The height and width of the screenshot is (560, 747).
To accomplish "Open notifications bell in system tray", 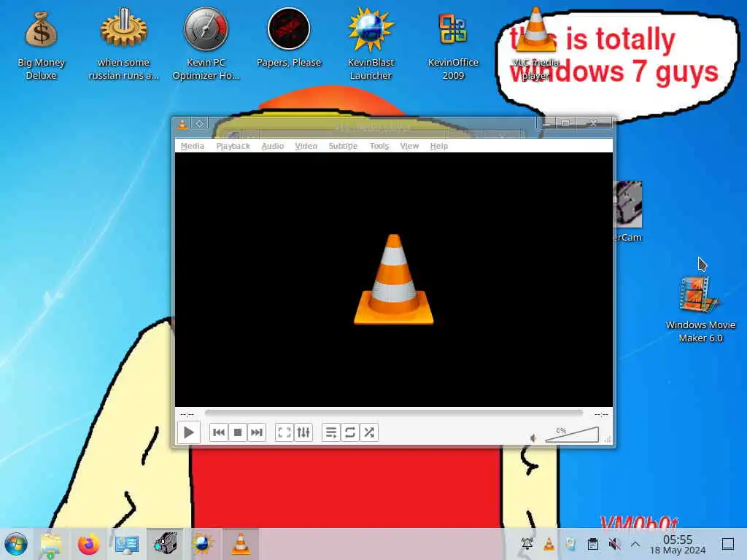I will [527, 544].
